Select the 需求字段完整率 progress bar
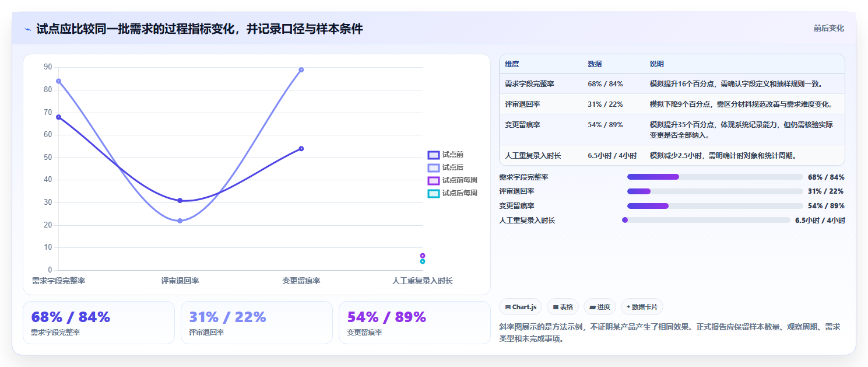This screenshot has height=367, width=868. (715, 177)
